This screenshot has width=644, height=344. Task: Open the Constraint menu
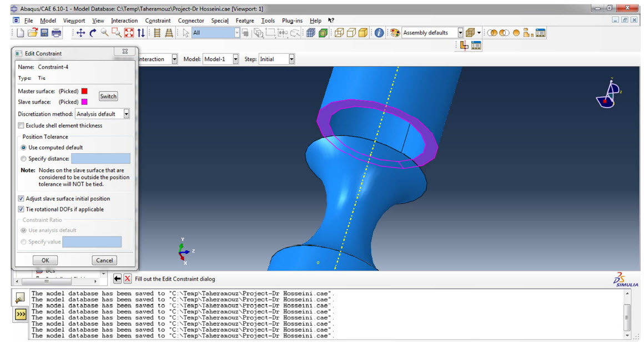(158, 21)
